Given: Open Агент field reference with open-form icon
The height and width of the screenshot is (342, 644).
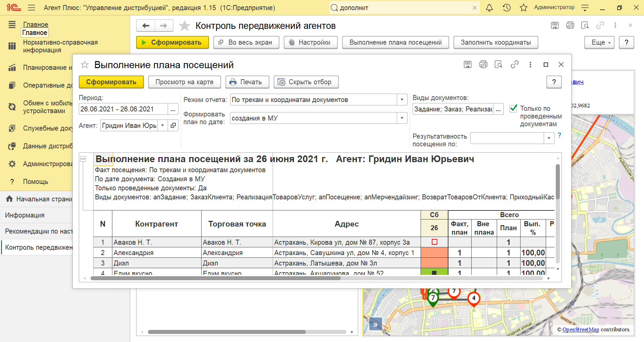Looking at the screenshot, I should (173, 126).
